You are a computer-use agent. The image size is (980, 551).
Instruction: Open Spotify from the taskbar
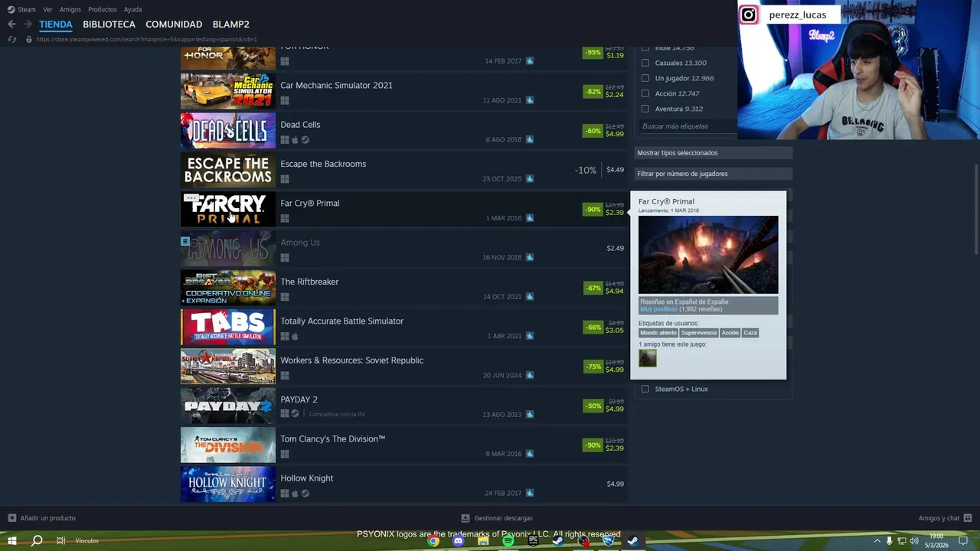(x=508, y=541)
